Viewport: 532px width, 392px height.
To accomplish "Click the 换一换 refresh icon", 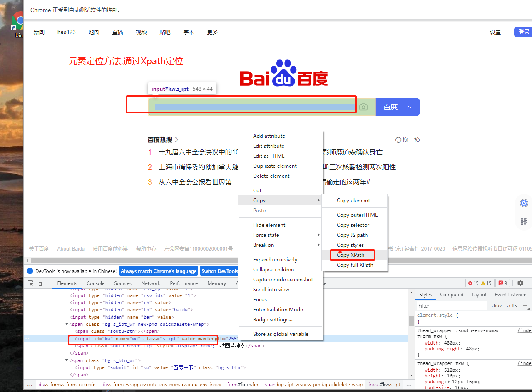I will (x=398, y=140).
